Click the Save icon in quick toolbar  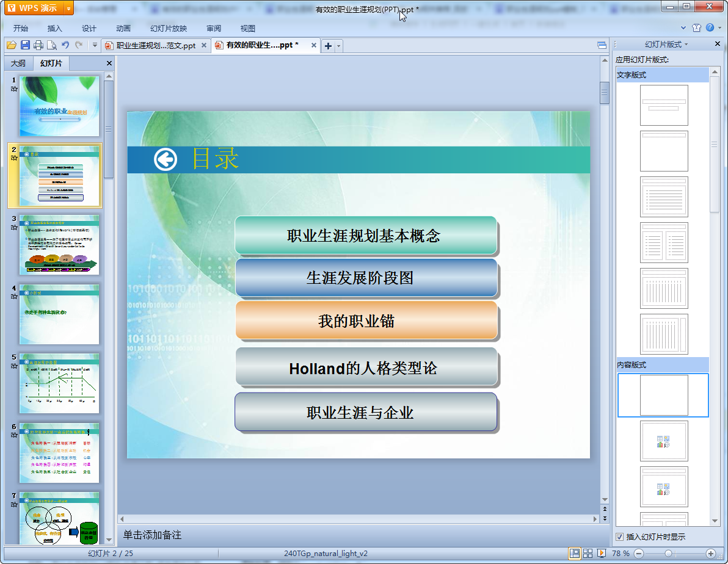coord(25,45)
